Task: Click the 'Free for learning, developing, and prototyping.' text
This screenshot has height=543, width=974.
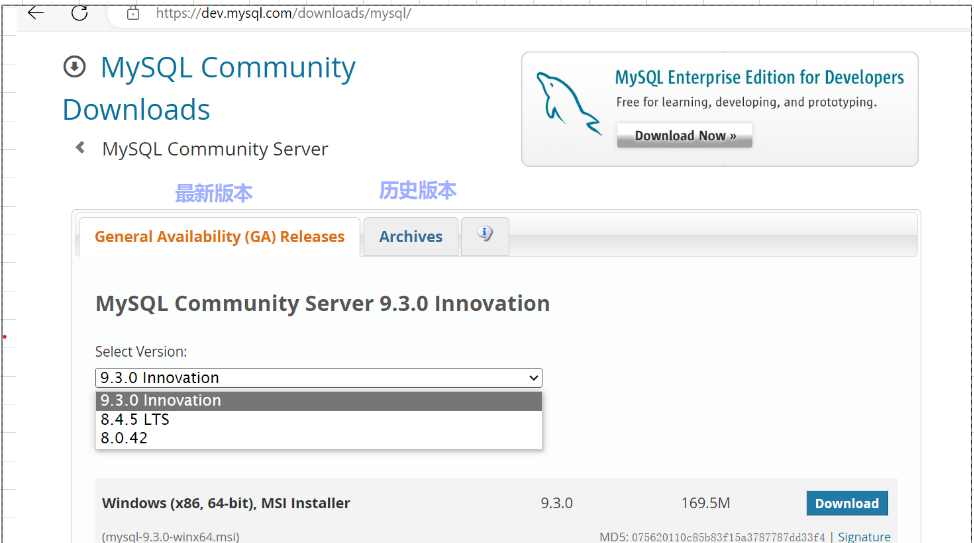Action: coord(746,103)
